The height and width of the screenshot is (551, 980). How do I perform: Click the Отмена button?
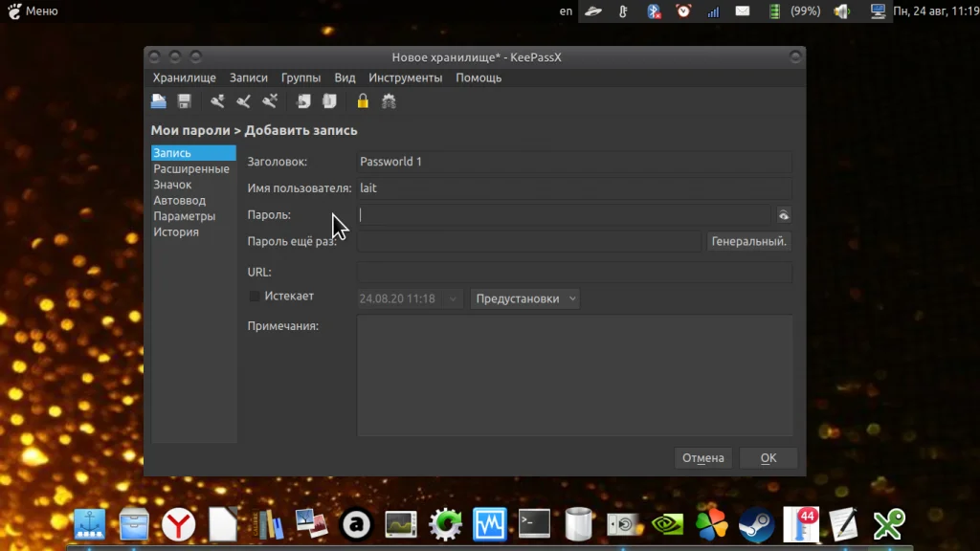coord(702,458)
